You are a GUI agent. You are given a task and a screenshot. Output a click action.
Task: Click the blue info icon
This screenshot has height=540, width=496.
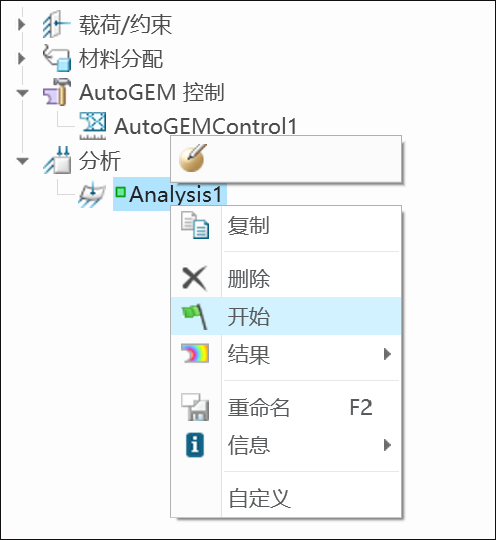(195, 445)
